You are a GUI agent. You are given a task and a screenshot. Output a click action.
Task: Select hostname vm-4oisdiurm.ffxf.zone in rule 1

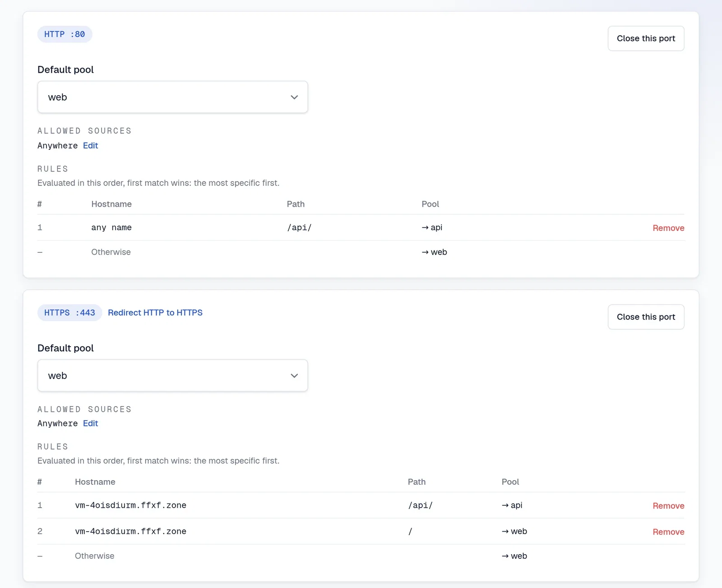coord(130,505)
